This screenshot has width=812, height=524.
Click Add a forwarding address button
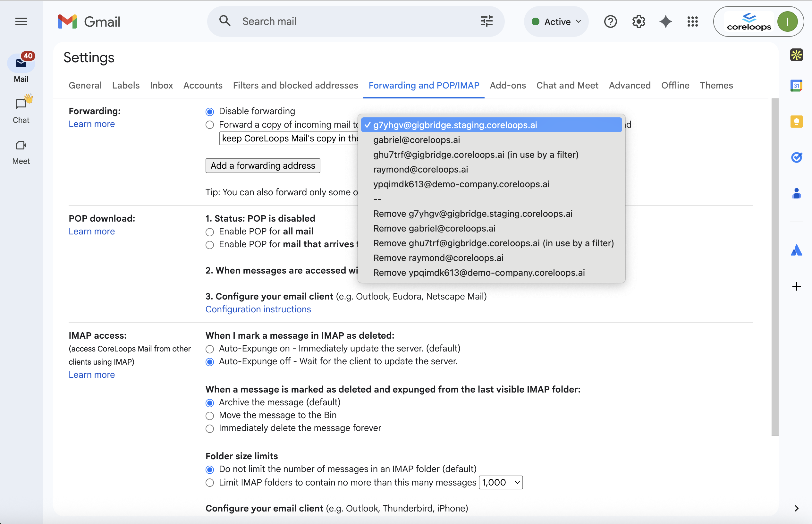(x=263, y=166)
